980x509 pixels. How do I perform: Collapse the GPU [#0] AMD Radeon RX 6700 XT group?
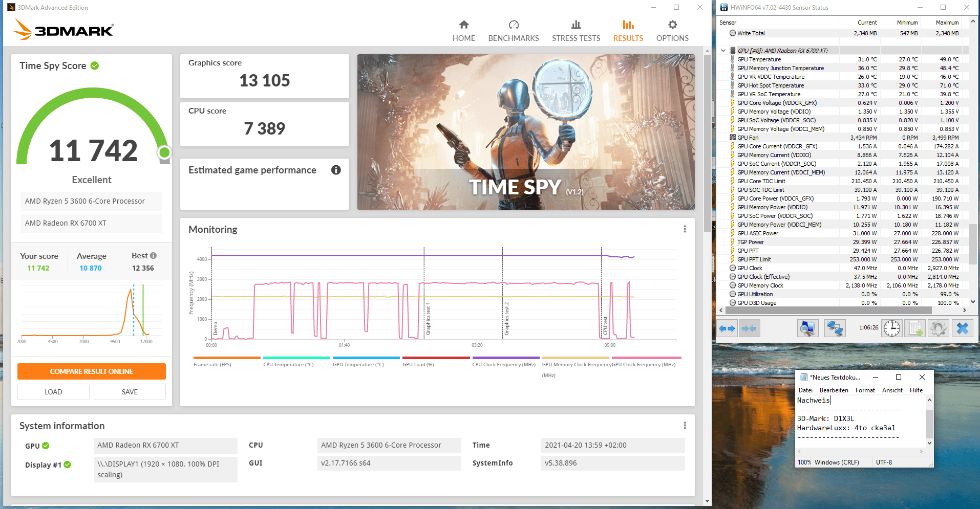pos(723,51)
